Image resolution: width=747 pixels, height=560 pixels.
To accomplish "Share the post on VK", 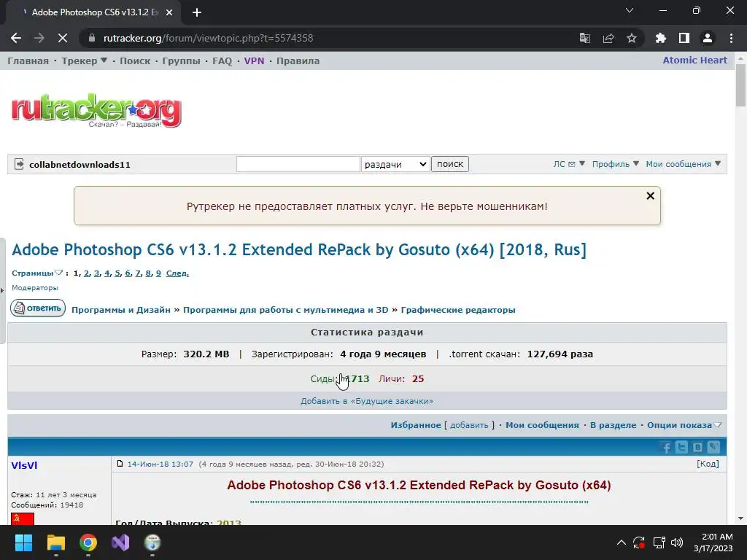I will coord(697,447).
